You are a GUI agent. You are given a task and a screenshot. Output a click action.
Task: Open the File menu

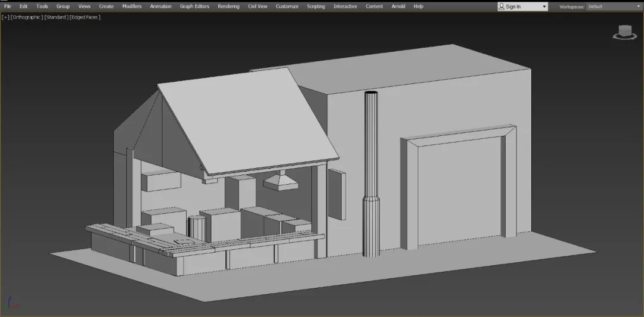point(8,7)
